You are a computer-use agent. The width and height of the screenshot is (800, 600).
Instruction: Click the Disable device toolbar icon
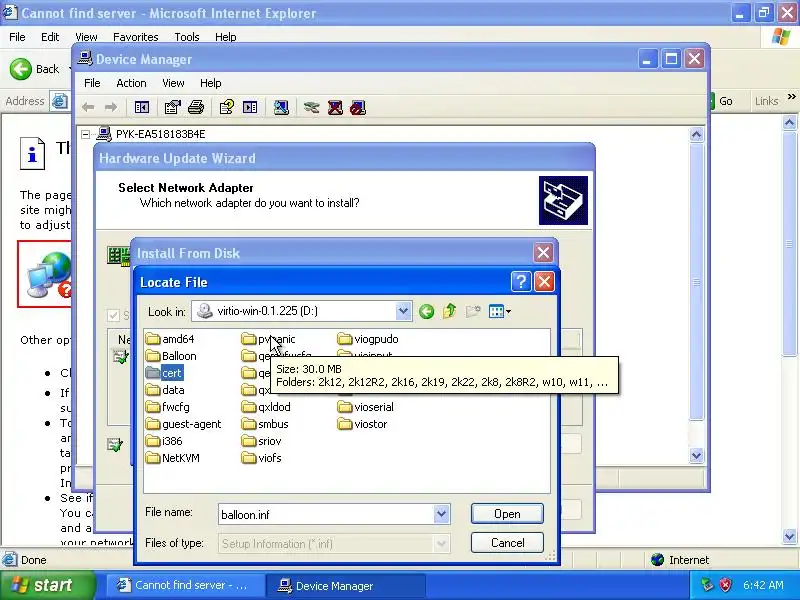358,107
